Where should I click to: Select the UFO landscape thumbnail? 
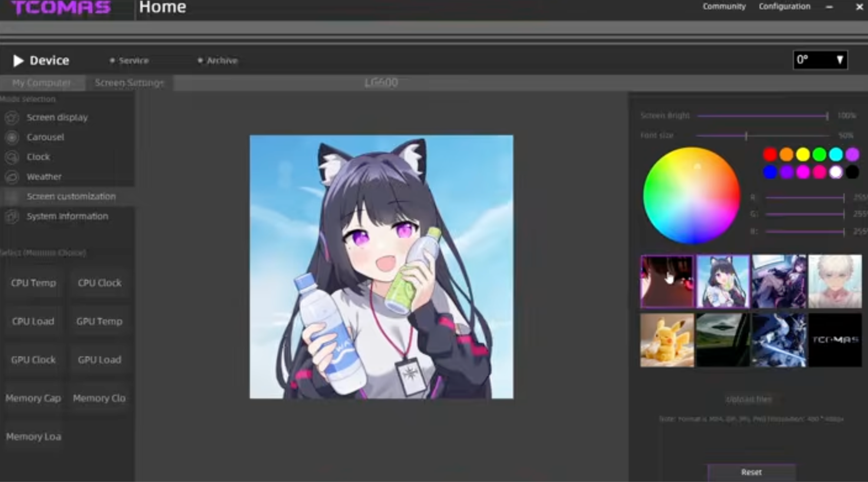click(x=723, y=340)
